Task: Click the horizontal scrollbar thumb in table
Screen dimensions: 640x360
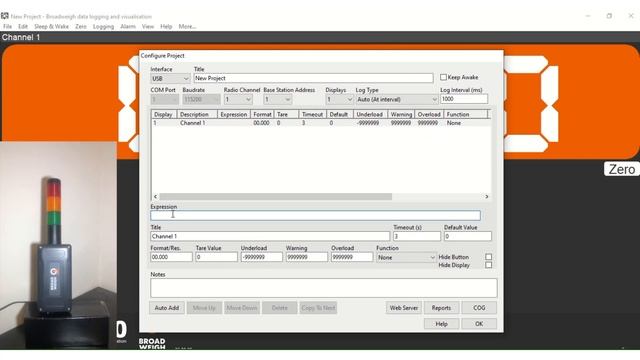Action: [x=276, y=197]
